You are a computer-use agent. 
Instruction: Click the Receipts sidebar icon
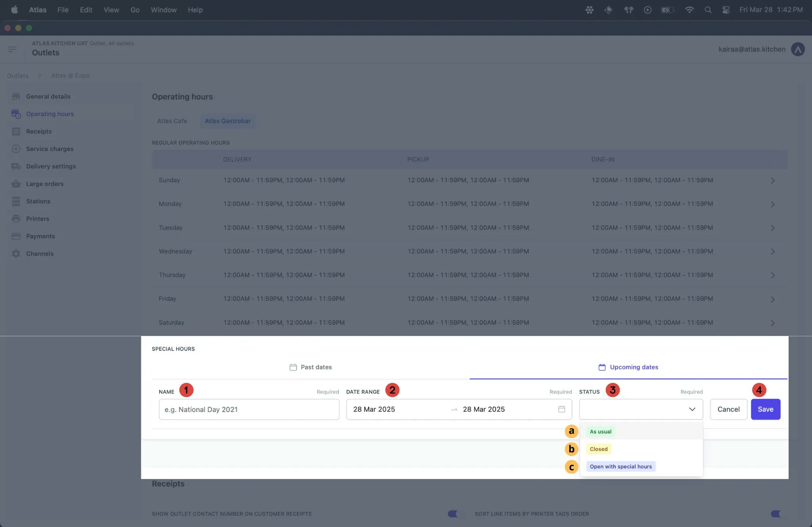(x=16, y=132)
